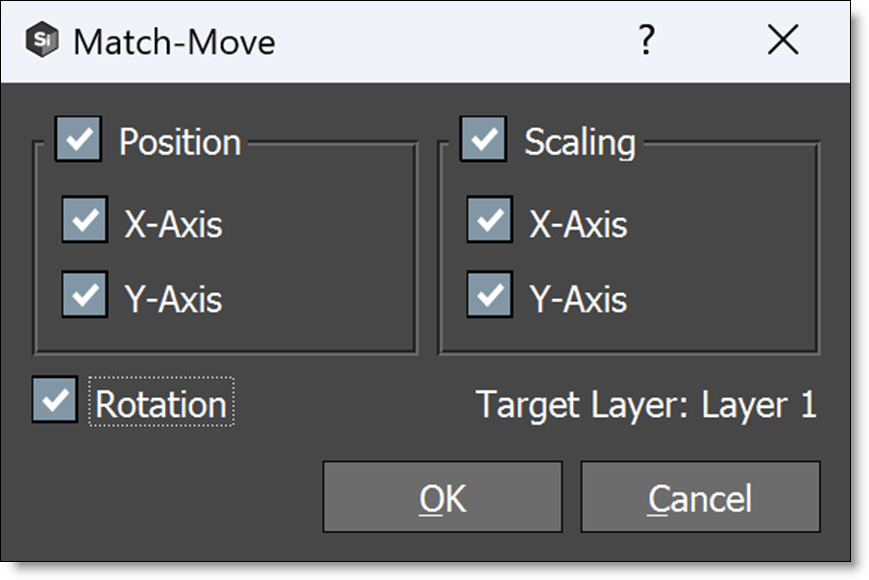The image size is (869, 580).
Task: Click the Scaling group label text
Action: coord(580,142)
